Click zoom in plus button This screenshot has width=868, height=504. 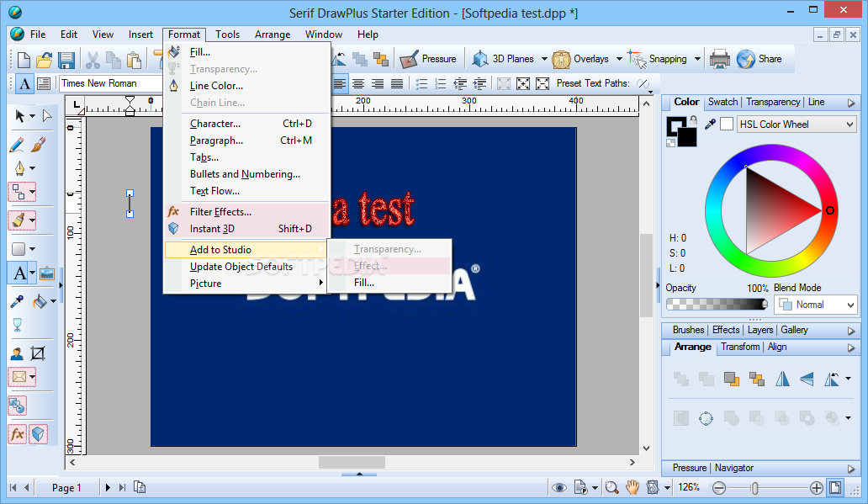816,488
